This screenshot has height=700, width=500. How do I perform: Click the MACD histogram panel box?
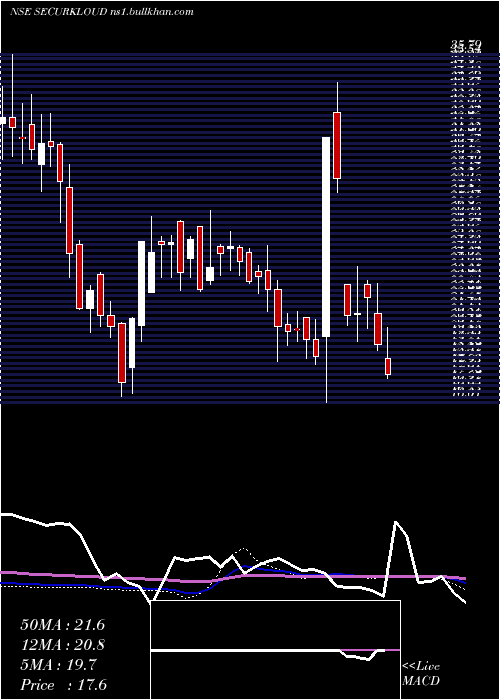[275, 650]
